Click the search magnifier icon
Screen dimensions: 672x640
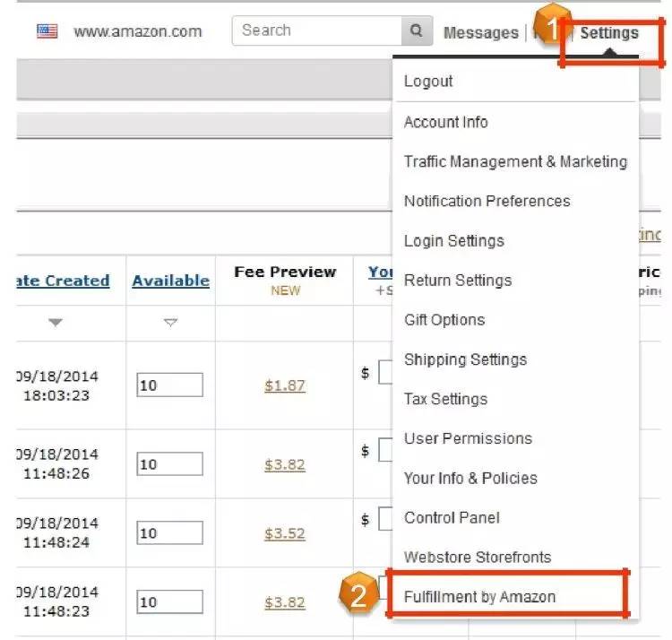click(416, 30)
